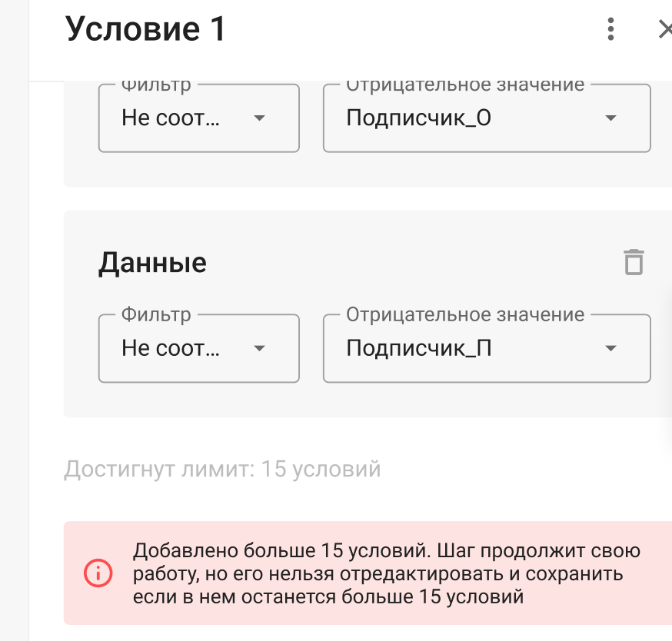Click 'Не соот...' text in Данные filter
Image resolution: width=672 pixels, height=641 pixels.
171,348
